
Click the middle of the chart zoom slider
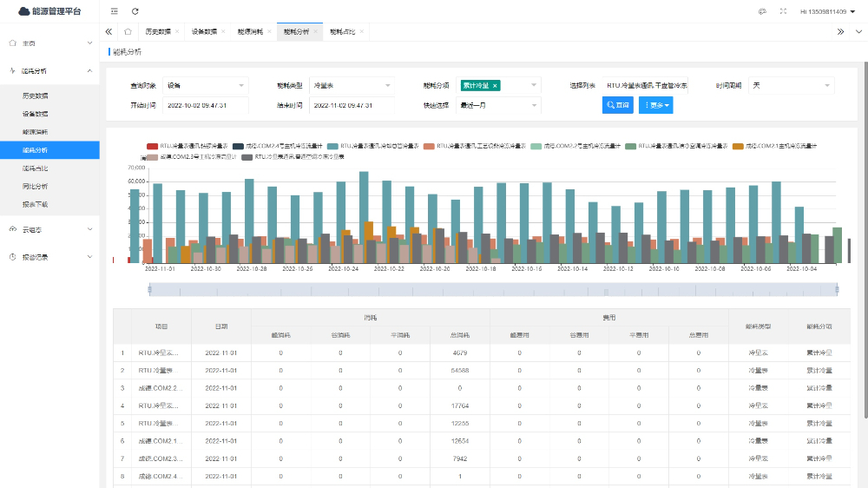493,289
